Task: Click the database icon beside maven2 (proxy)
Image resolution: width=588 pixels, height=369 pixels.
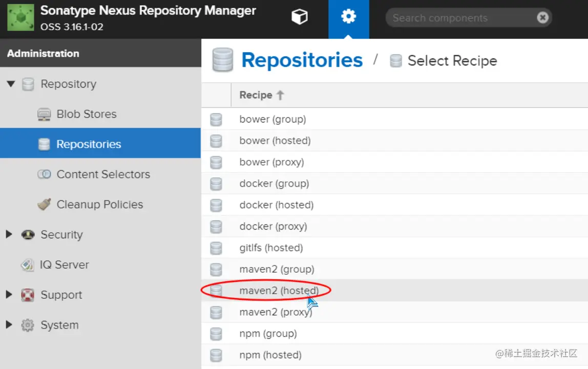Action: pos(216,312)
